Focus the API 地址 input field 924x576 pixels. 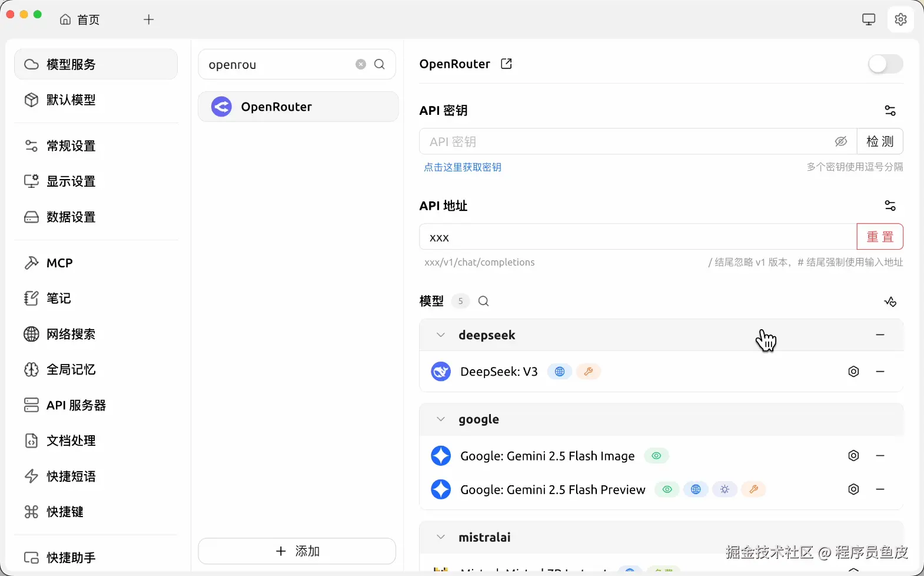[638, 237]
